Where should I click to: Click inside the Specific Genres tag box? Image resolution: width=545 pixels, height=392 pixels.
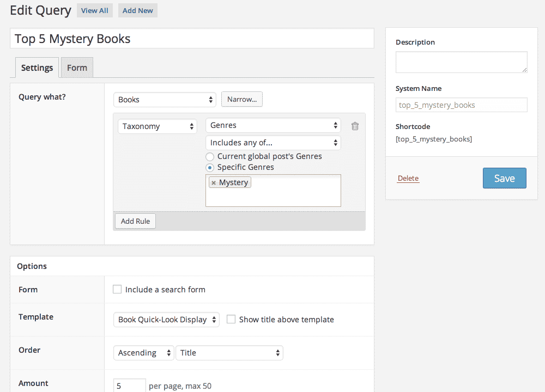pyautogui.click(x=273, y=191)
